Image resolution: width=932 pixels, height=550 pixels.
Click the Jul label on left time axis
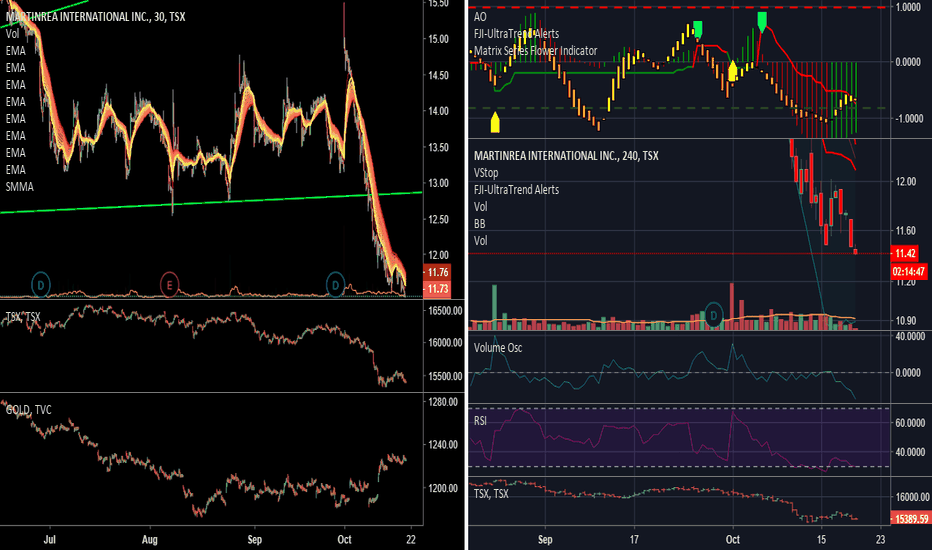click(x=50, y=539)
